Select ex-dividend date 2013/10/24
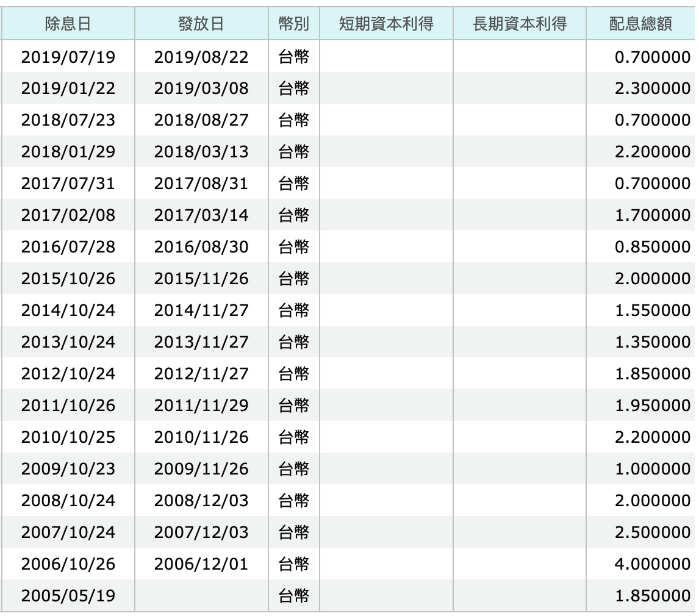699x616 pixels. click(x=68, y=342)
